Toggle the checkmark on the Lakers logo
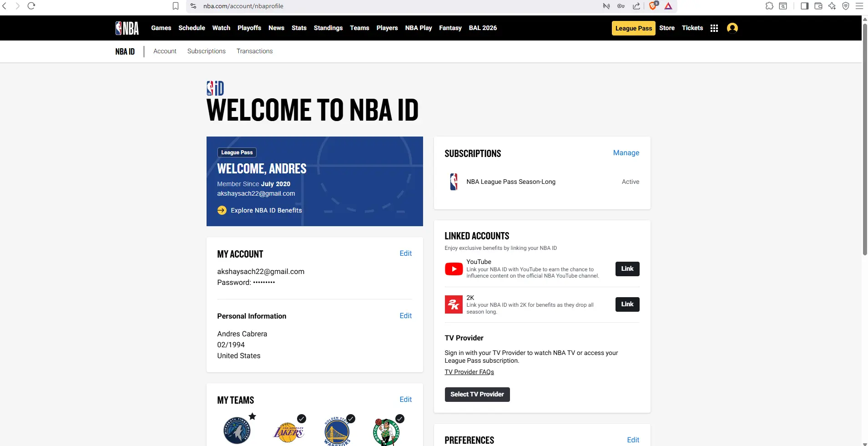The height and width of the screenshot is (446, 868). point(302,419)
